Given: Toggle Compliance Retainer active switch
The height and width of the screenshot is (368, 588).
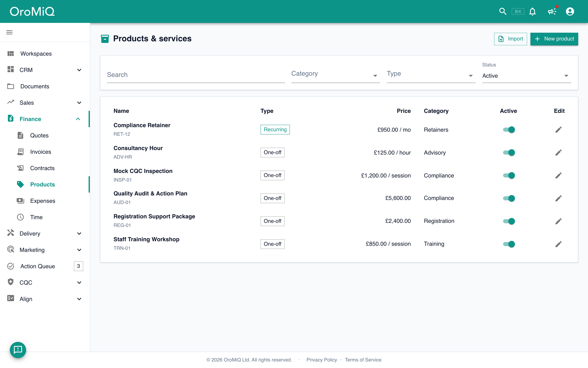Looking at the screenshot, I should click(509, 129).
